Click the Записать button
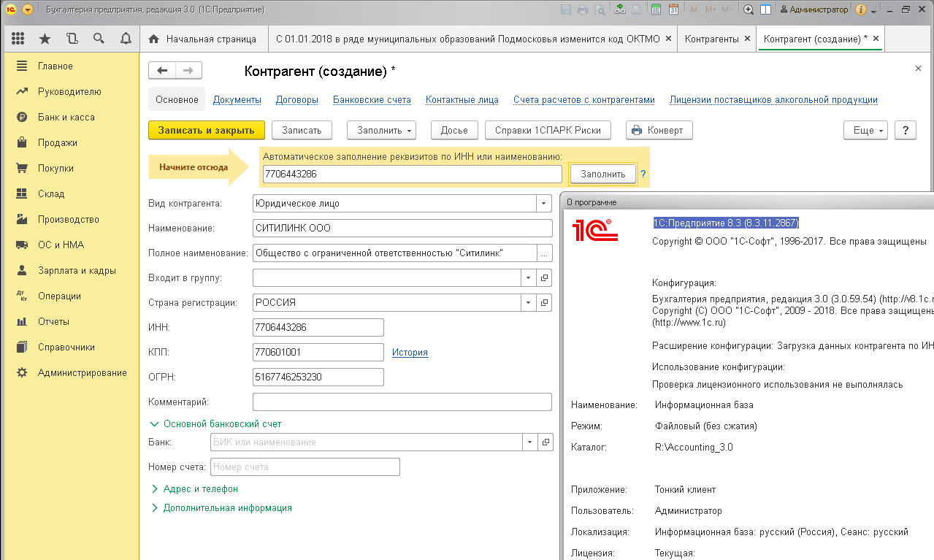934x560 pixels. [302, 130]
